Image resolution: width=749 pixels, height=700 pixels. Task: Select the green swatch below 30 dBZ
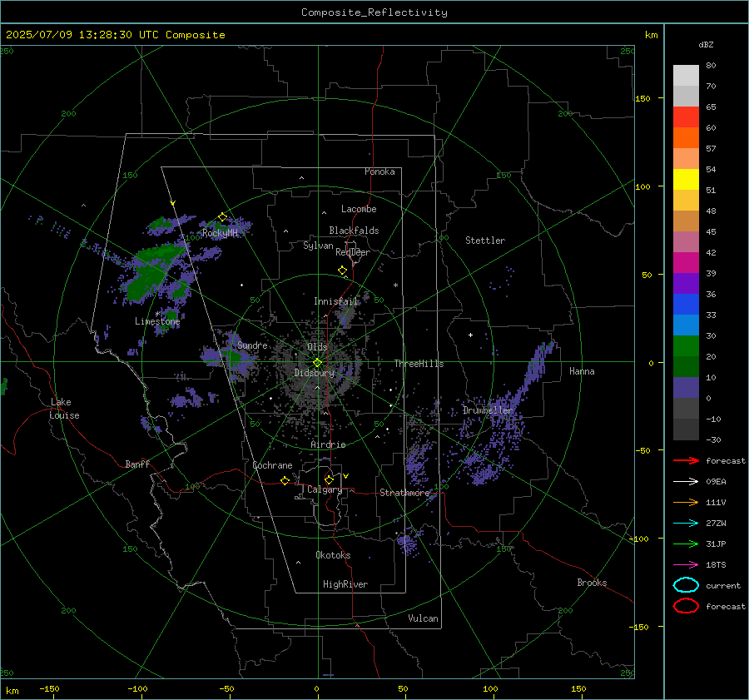pyautogui.click(x=686, y=345)
